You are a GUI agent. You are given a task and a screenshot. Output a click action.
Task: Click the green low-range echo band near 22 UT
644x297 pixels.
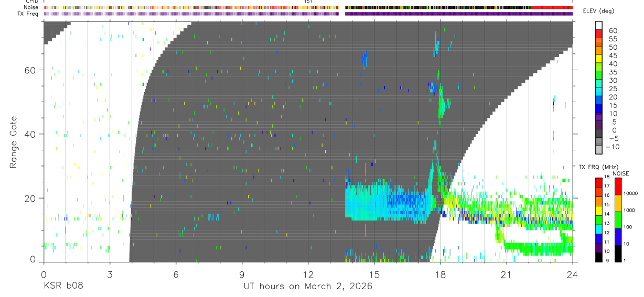[x=538, y=247]
